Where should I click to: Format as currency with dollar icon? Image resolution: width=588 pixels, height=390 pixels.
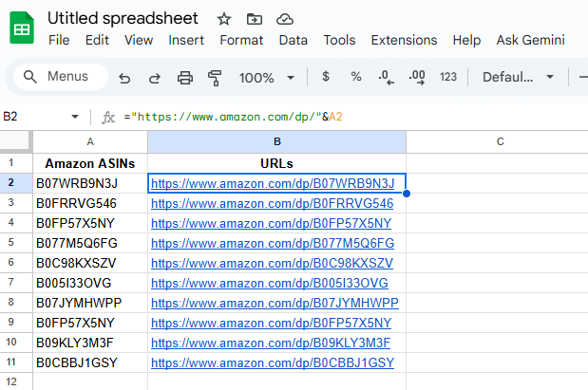click(326, 77)
